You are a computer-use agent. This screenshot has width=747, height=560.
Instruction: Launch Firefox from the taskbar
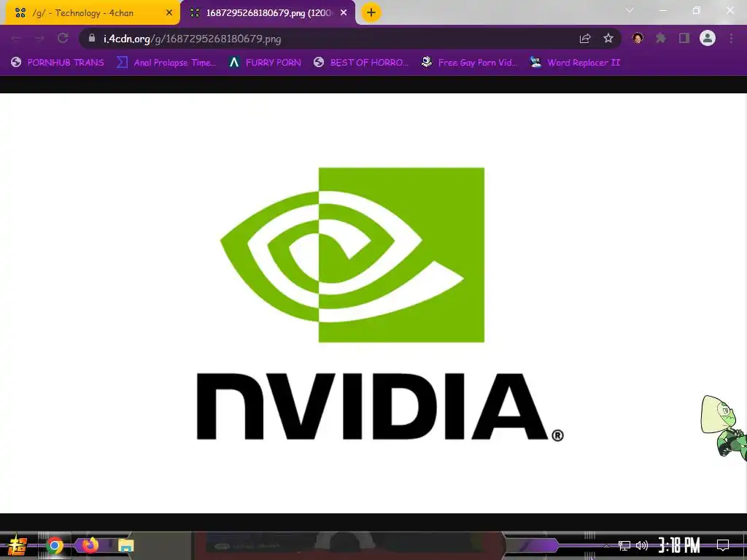(90, 545)
